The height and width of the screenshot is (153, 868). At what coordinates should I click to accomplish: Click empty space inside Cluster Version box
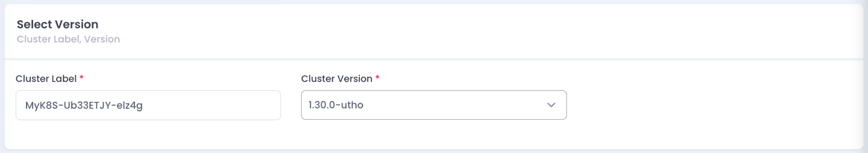click(x=453, y=105)
